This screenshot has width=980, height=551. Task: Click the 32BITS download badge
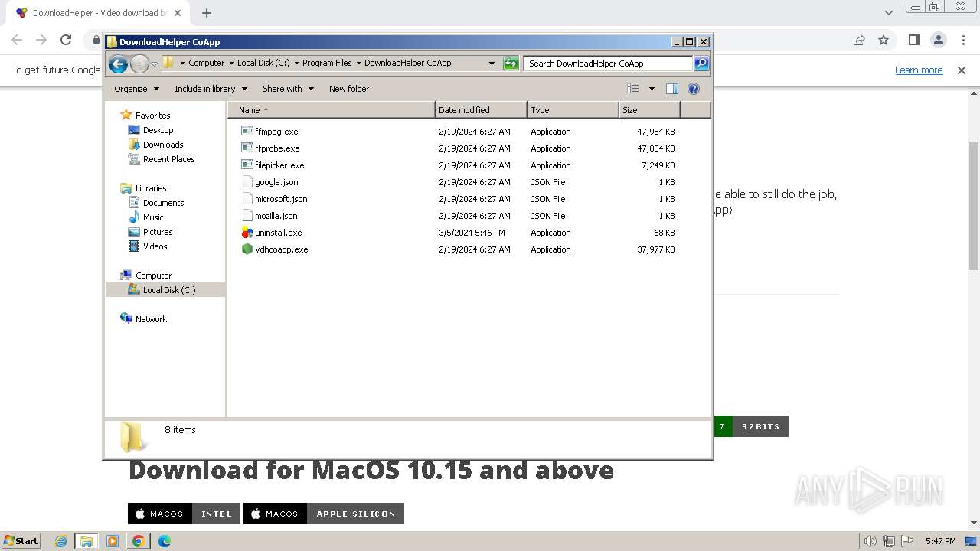point(760,426)
